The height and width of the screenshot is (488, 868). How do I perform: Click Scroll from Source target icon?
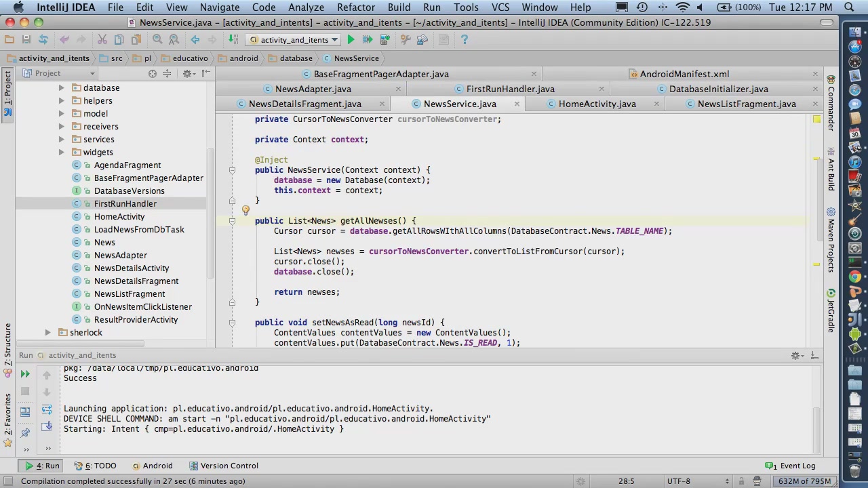pos(153,73)
